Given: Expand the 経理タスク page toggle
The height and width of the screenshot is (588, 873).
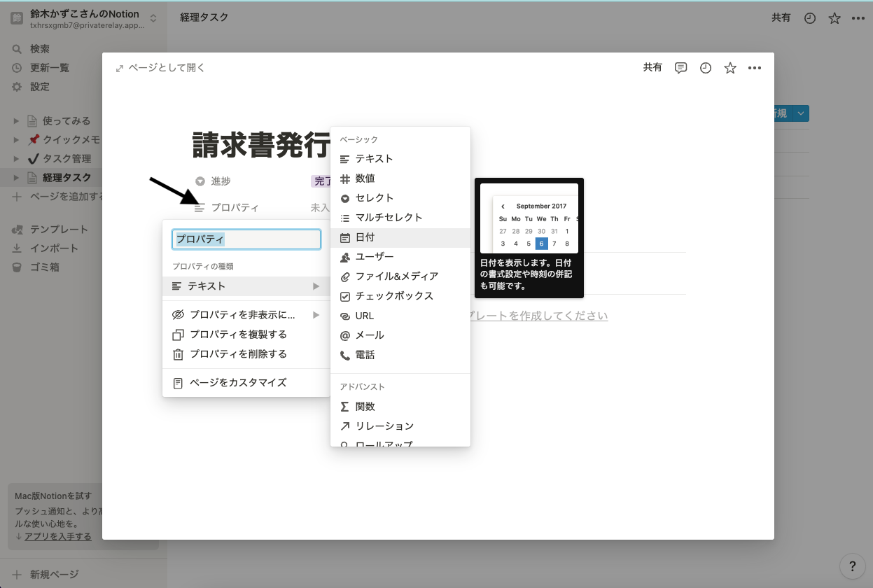Looking at the screenshot, I should coord(16,178).
